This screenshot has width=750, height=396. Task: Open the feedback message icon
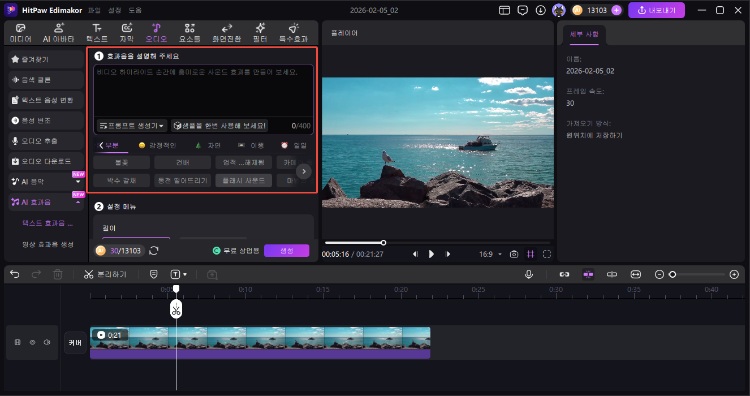coord(522,10)
